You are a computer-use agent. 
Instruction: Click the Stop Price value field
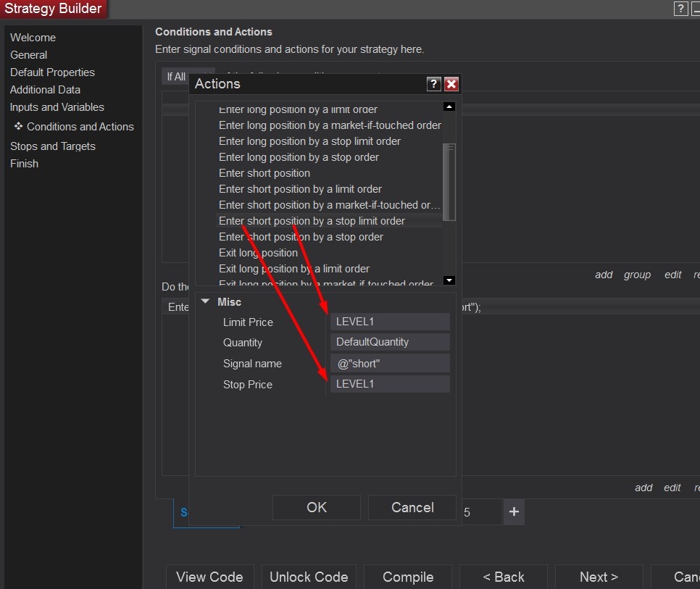pos(390,384)
